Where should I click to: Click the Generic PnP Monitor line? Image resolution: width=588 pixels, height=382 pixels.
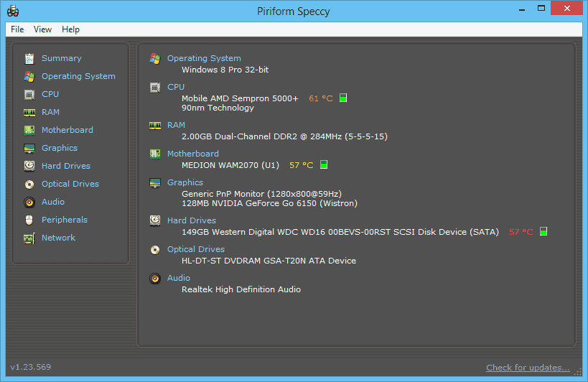pos(262,194)
